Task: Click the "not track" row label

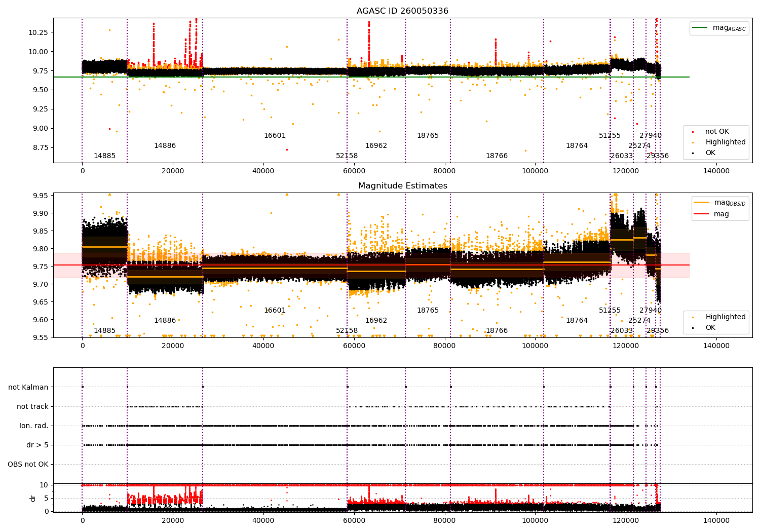Action: pos(32,407)
